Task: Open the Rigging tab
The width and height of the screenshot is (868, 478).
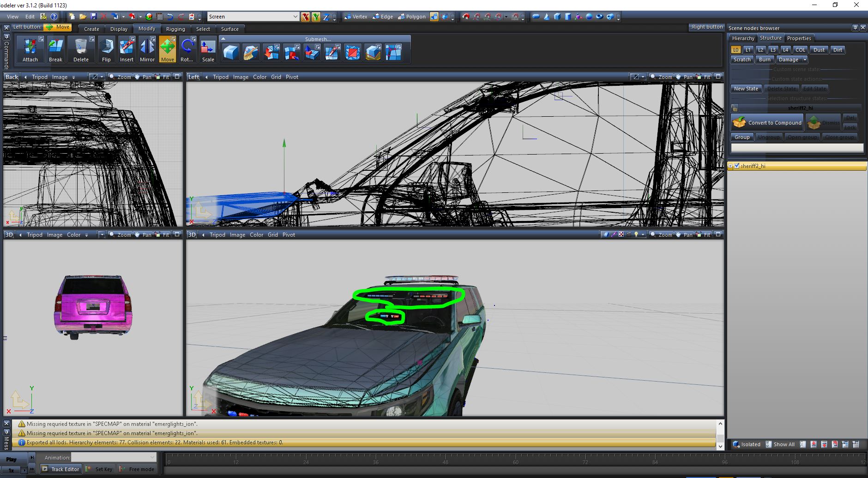Action: 175,29
